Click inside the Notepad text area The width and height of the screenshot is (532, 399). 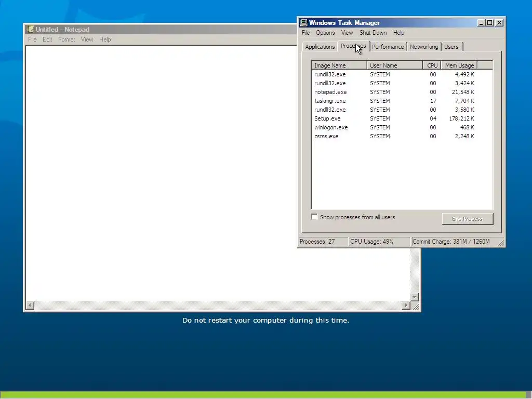click(x=161, y=173)
